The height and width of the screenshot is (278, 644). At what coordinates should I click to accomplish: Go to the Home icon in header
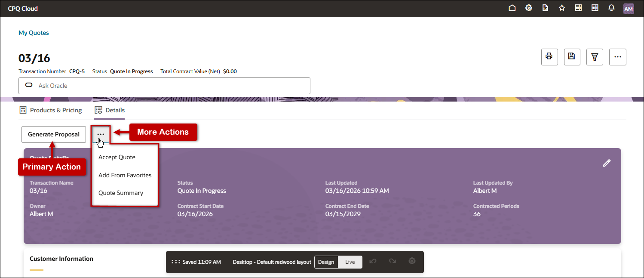coord(512,8)
